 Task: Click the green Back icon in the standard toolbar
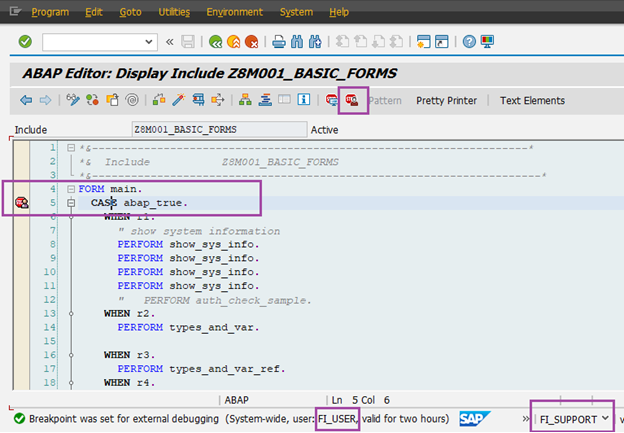(215, 41)
